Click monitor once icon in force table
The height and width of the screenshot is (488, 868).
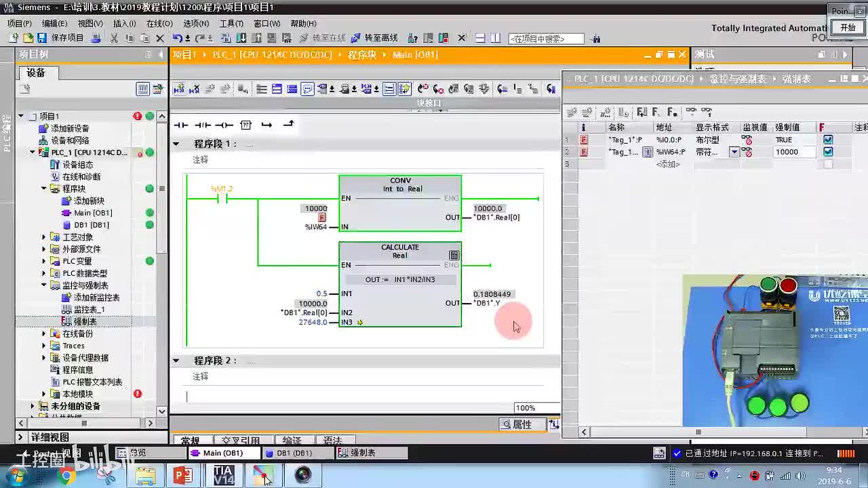coord(707,112)
